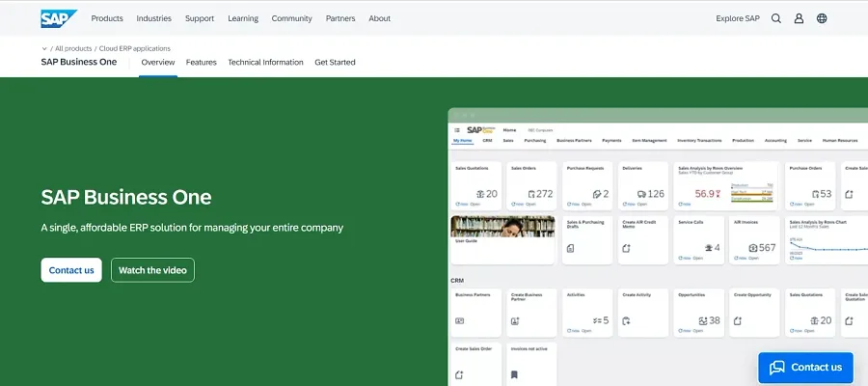
Task: Click refresh icon on Deliveries tile
Action: coord(624,205)
